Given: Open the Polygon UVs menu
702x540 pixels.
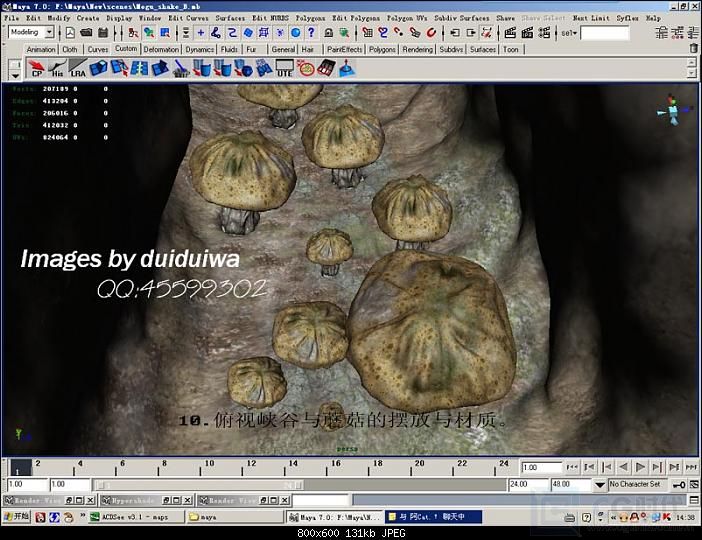Looking at the screenshot, I should (407, 18).
